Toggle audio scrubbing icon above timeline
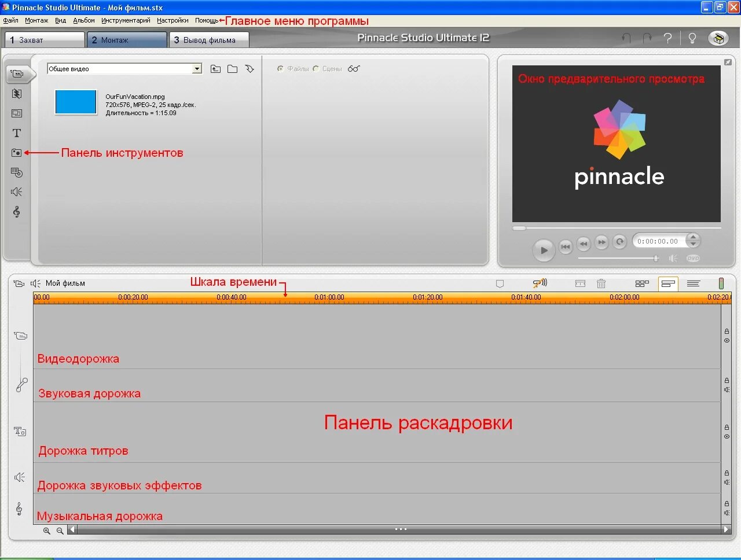 pos(540,283)
